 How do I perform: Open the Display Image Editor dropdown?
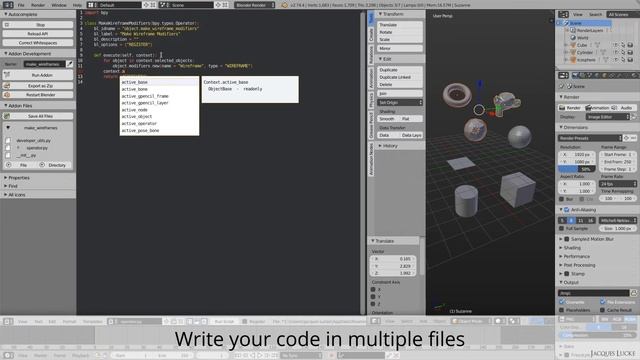608,117
